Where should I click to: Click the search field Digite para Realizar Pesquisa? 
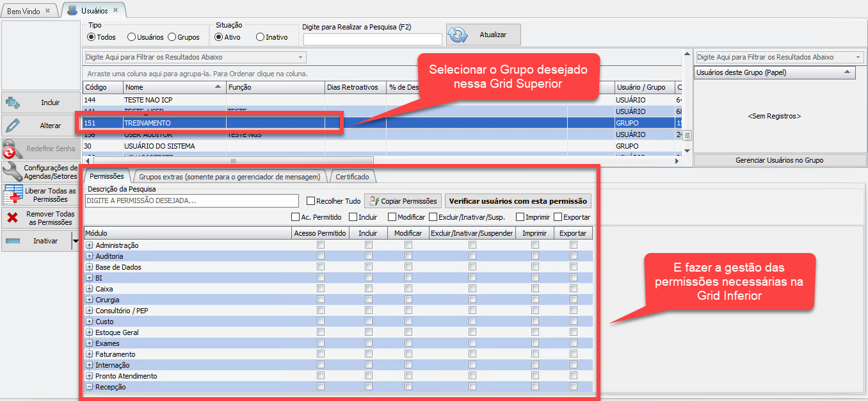[373, 40]
